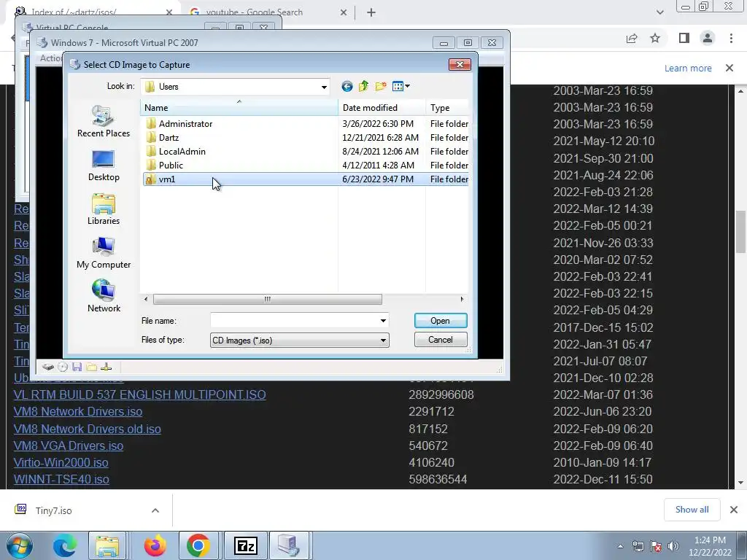
Task: Click shared folders status icon in Virtual PC
Action: [x=91, y=367]
